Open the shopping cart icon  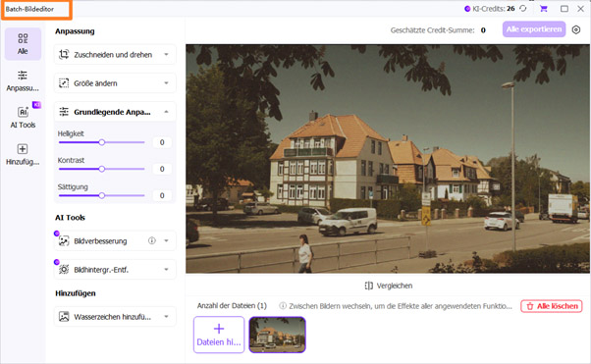(544, 8)
